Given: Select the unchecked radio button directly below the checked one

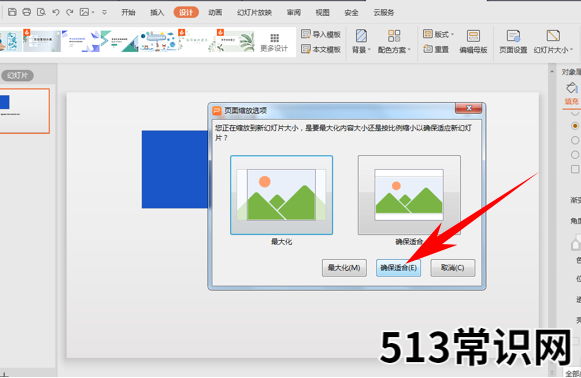Looking at the screenshot, I should 575,140.
